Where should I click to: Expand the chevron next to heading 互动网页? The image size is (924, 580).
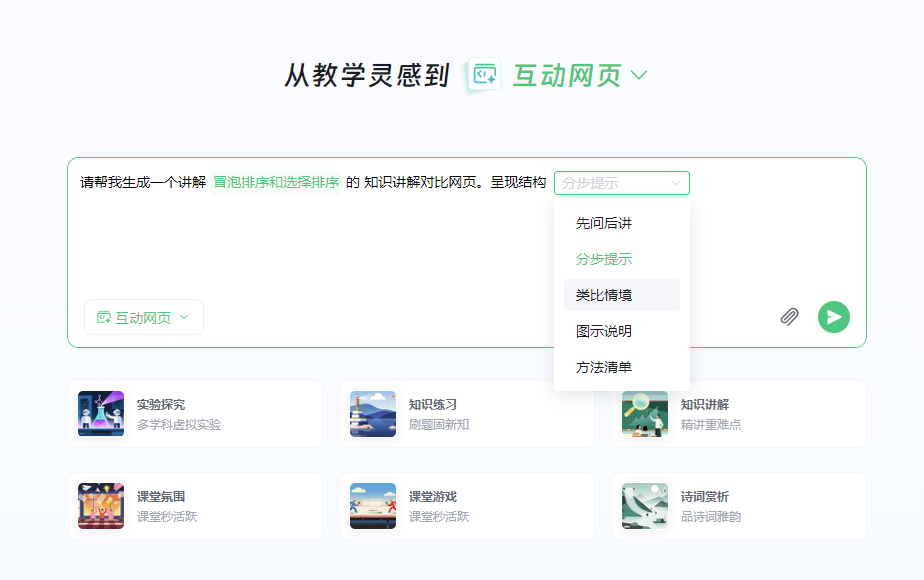(639, 75)
